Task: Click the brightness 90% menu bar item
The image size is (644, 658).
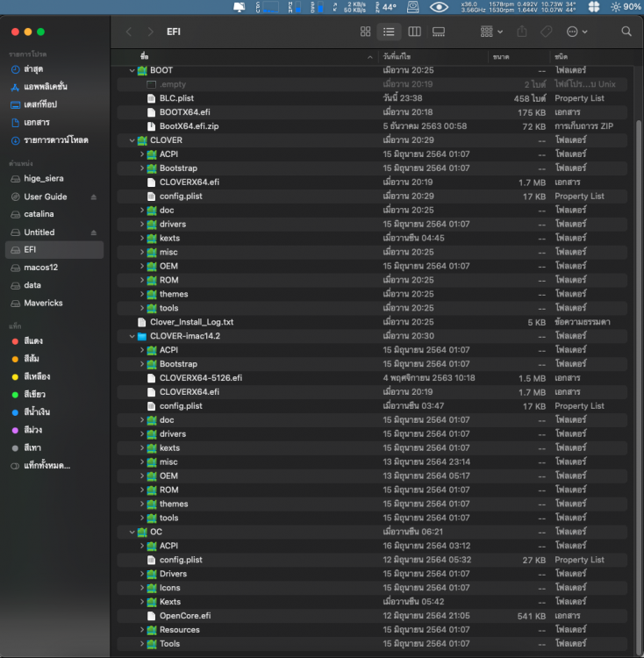Action: (626, 7)
